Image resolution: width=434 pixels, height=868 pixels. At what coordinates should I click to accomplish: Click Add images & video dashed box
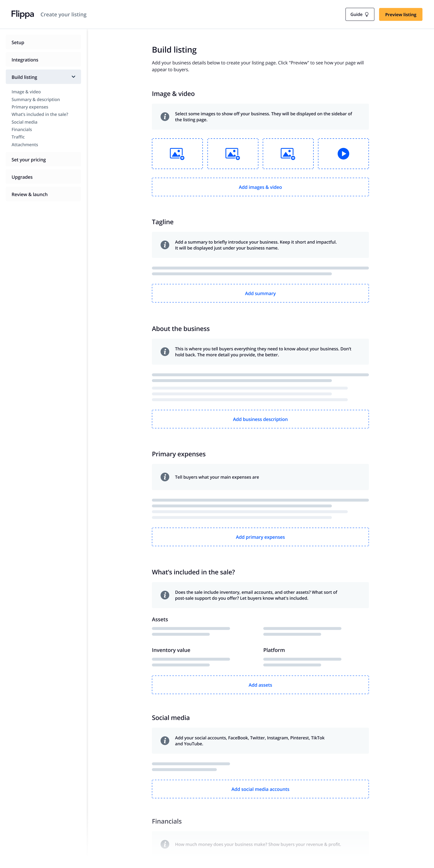[260, 187]
